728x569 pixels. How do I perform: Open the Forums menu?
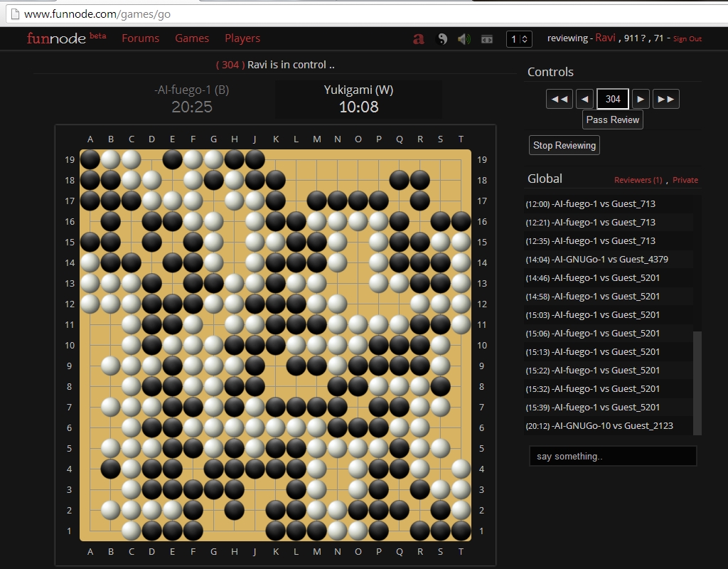140,38
